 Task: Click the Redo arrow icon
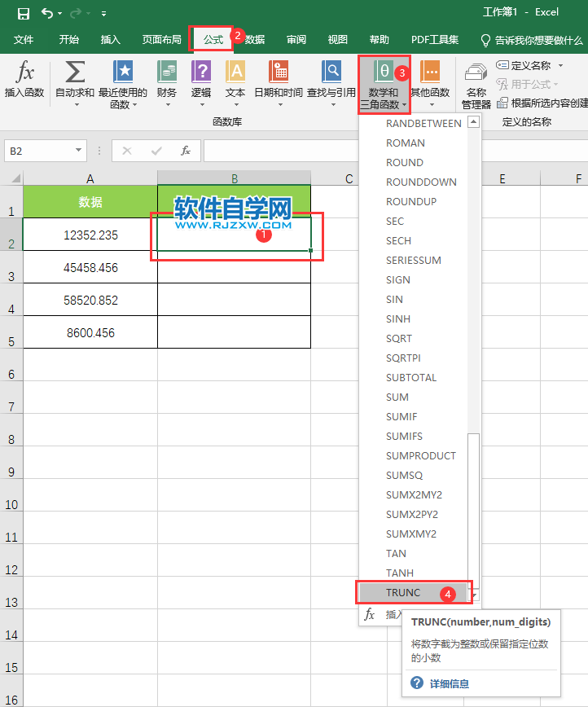[x=76, y=14]
